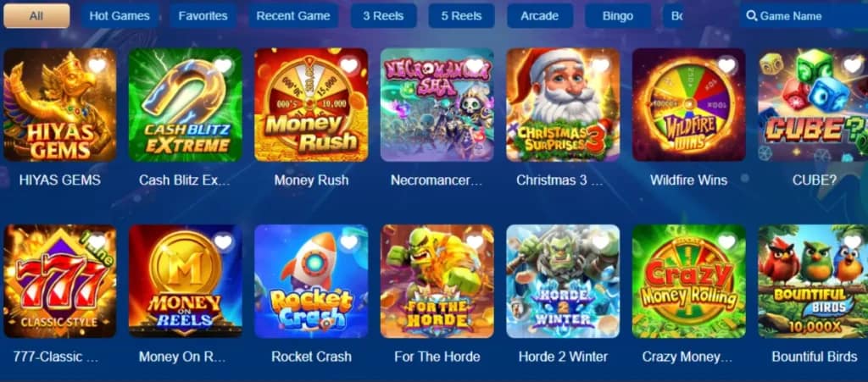868x382 pixels.
Task: Filter games by Arcade
Action: 540,16
